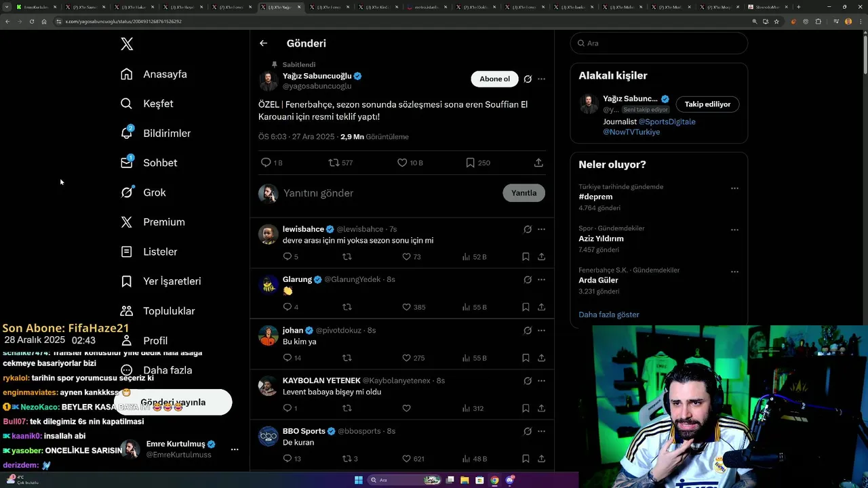
Task: Click the Abone ol button
Action: pos(494,79)
